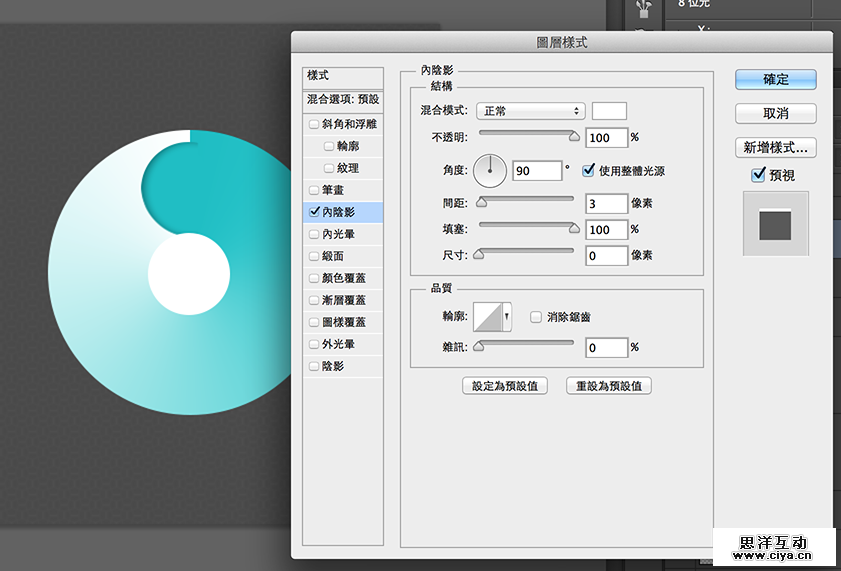Enable 紋理 texture sub-option checkbox
The image size is (841, 571).
329,168
